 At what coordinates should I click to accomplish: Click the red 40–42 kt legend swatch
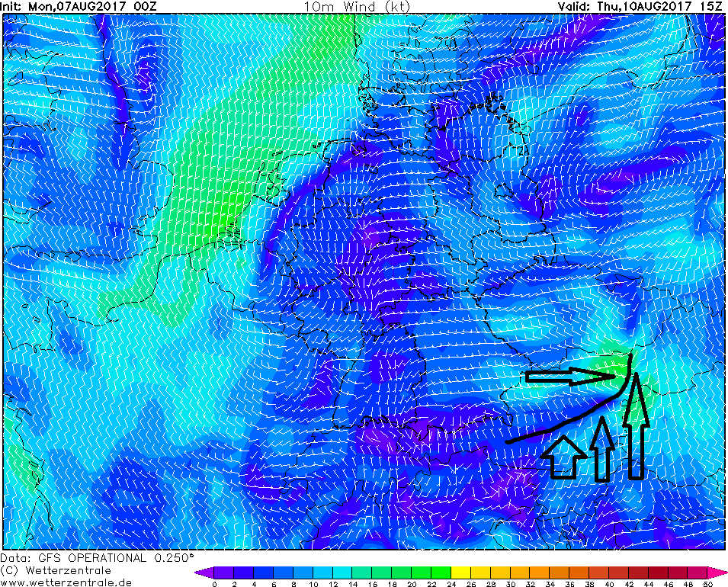619,573
